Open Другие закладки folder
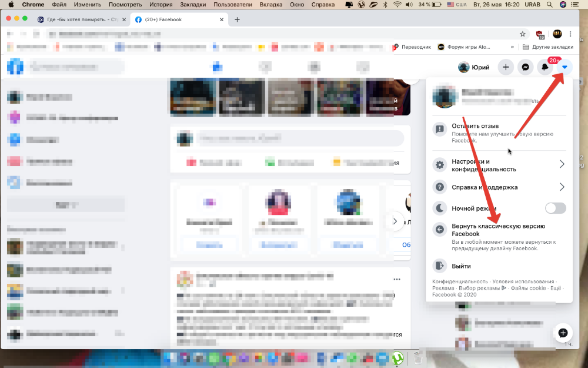 point(548,47)
